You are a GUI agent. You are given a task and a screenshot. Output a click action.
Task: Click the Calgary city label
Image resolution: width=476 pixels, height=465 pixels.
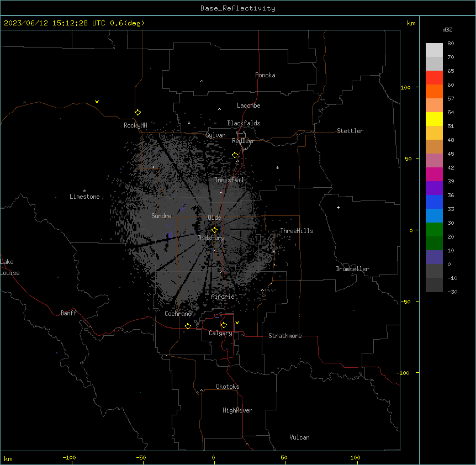221,333
